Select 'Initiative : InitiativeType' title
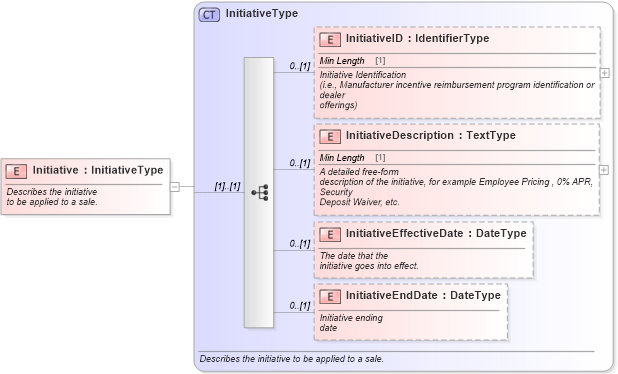 pyautogui.click(x=98, y=170)
